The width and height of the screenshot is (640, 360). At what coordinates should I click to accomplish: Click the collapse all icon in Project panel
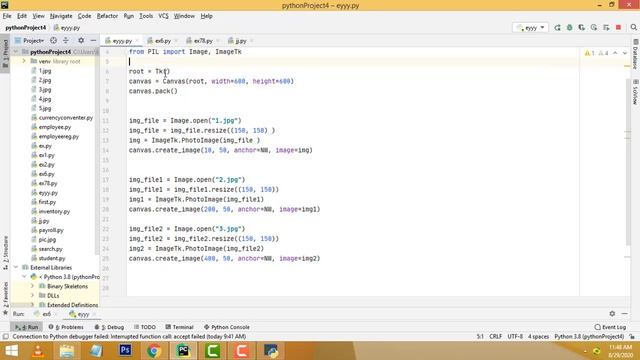click(66, 40)
